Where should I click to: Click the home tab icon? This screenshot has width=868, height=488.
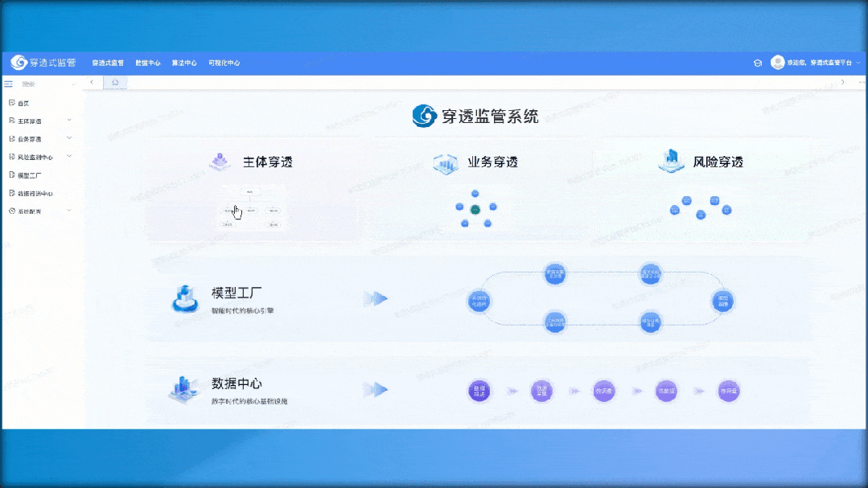[115, 82]
